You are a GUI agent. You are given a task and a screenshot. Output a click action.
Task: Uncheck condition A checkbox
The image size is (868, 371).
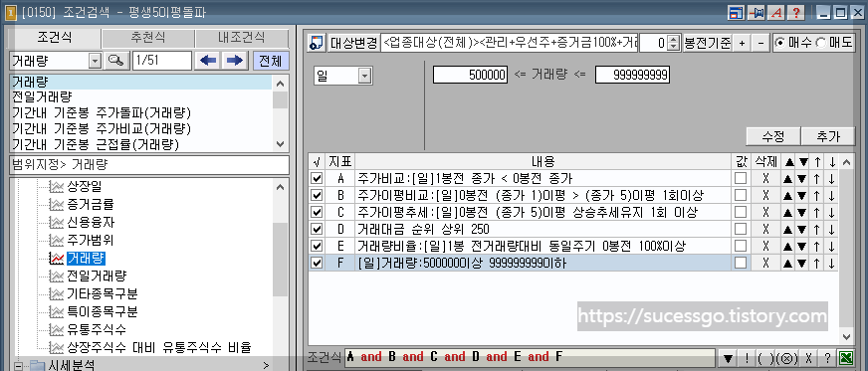(x=317, y=179)
